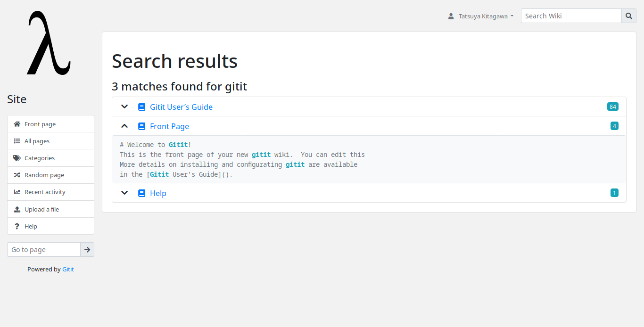Click the upload icon beside Upload a file
The image size is (644, 327).
17,209
